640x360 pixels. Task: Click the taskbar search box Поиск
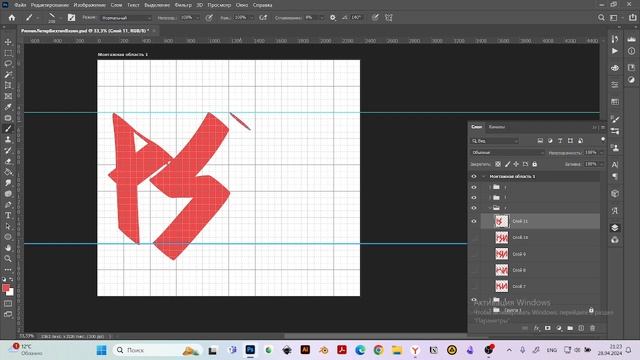click(x=158, y=350)
